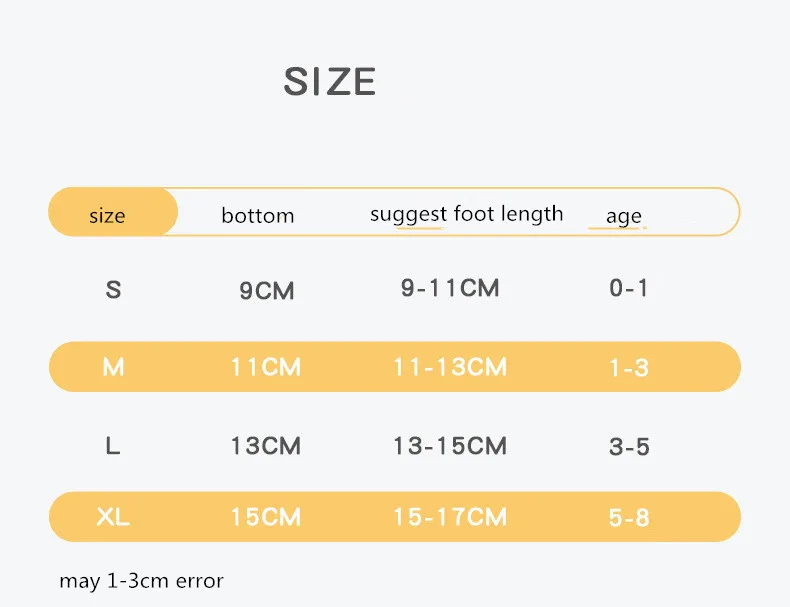The image size is (790, 607).
Task: Click age range 1-3
Action: 629,368
